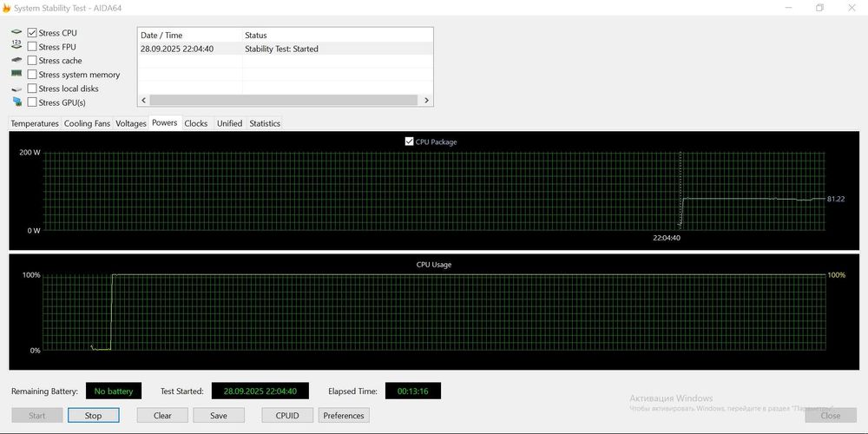Click the 81.22 value on CPU Package graph
Screen dimensions: 868x434
coord(836,199)
